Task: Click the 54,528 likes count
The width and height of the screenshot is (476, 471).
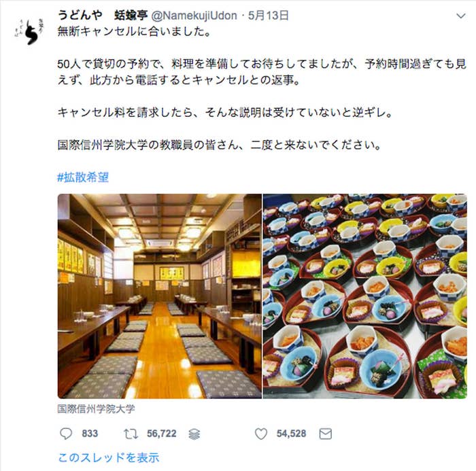Action: [x=291, y=434]
